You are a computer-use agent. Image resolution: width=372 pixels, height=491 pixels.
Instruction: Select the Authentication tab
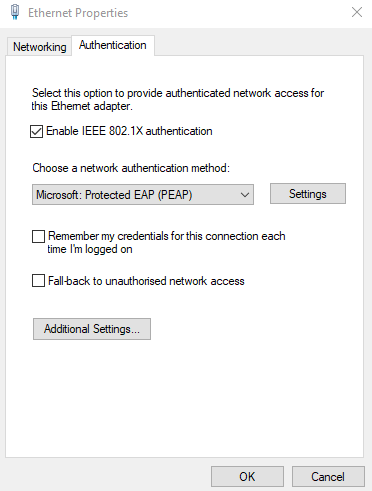[113, 45]
